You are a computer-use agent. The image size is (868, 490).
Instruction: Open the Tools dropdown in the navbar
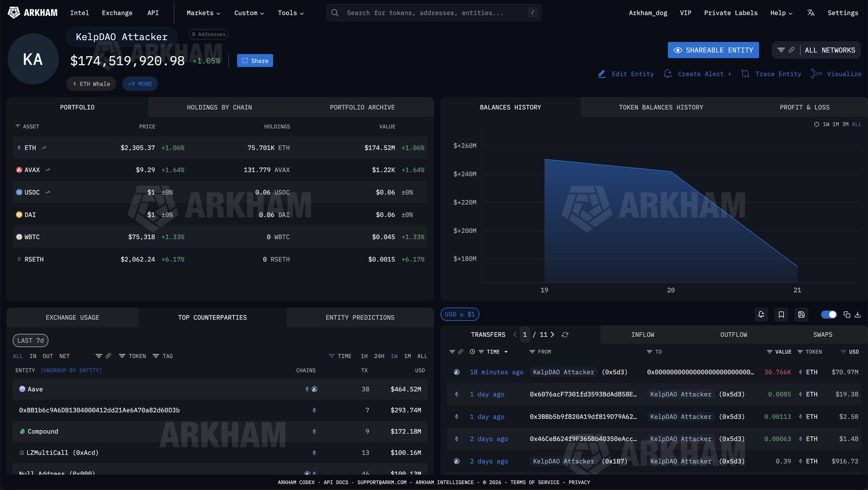pyautogui.click(x=290, y=13)
